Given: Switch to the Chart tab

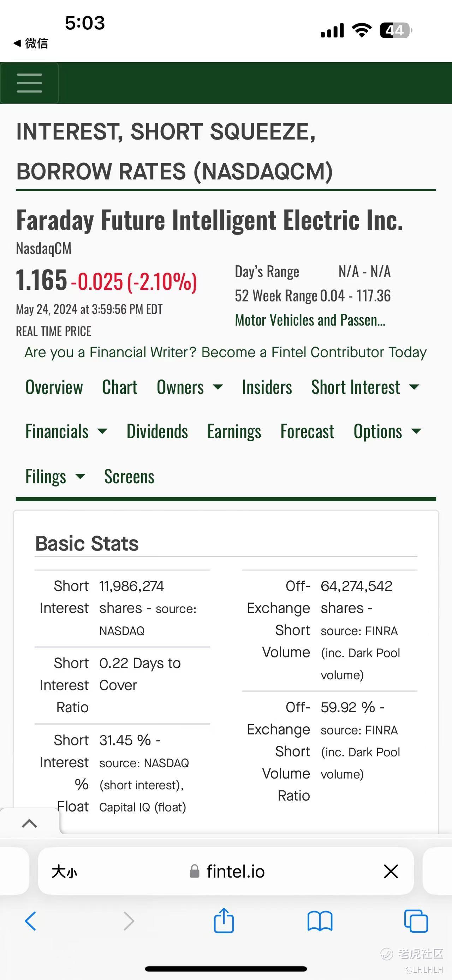Looking at the screenshot, I should point(119,387).
